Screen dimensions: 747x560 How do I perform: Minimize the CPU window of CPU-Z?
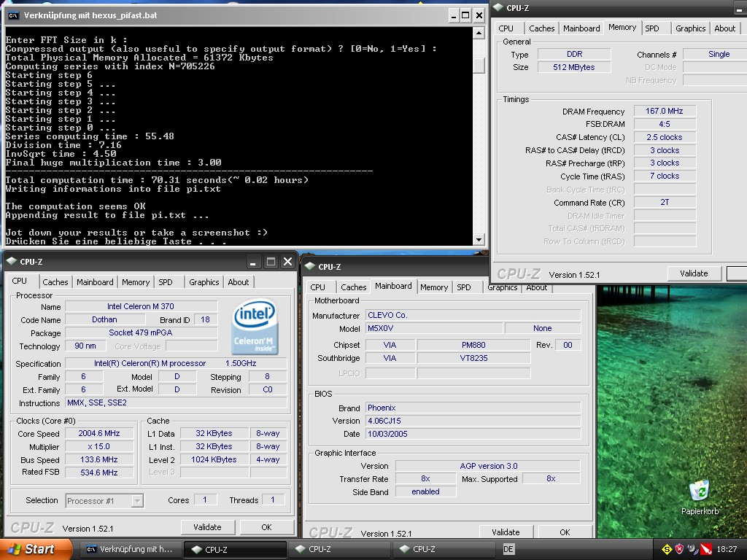click(252, 262)
